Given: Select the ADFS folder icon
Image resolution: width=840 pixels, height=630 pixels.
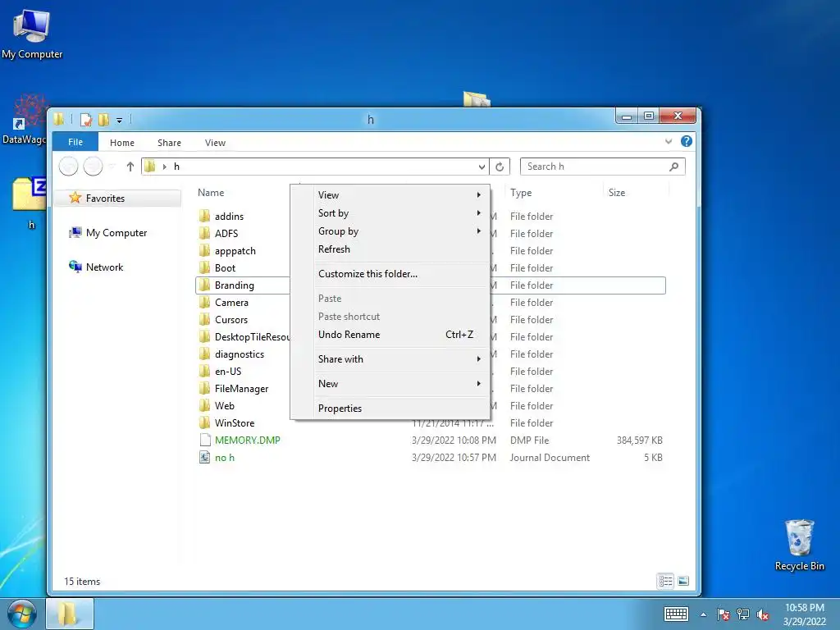Looking at the screenshot, I should click(x=204, y=234).
